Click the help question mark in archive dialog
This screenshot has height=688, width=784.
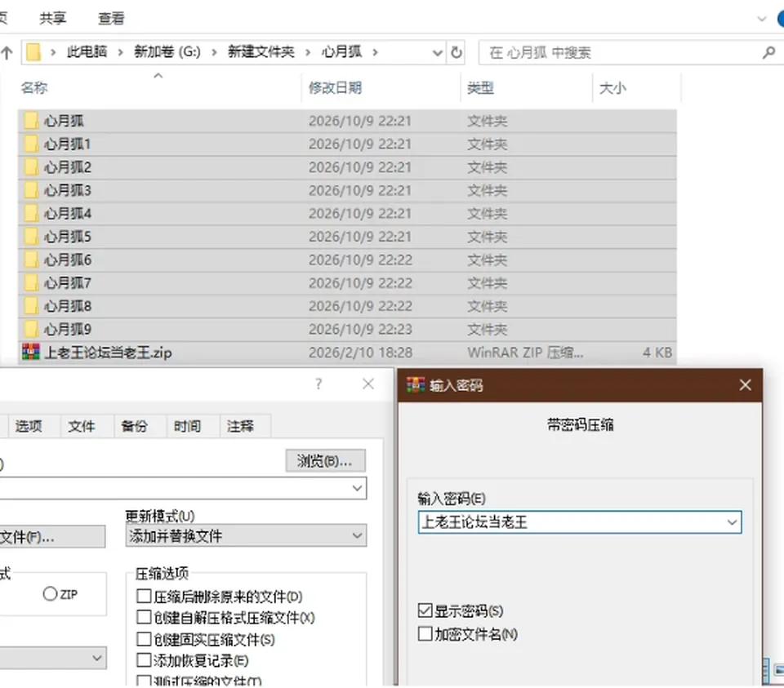(318, 384)
